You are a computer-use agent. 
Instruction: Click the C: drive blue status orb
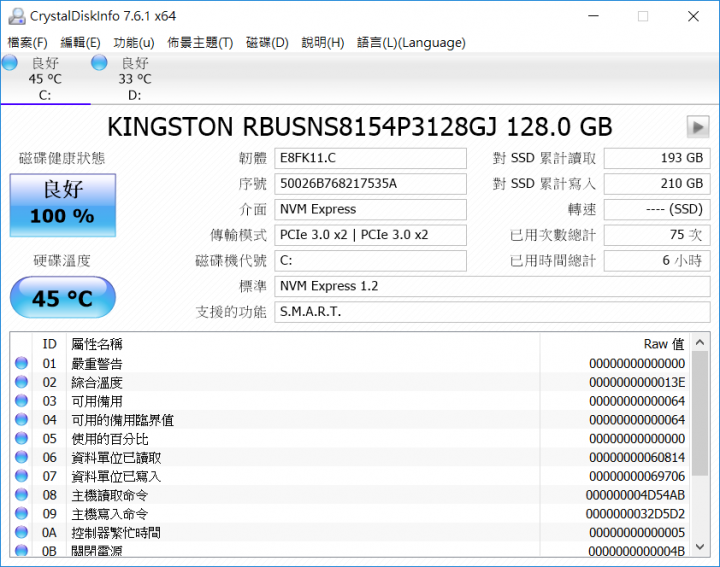click(10, 63)
